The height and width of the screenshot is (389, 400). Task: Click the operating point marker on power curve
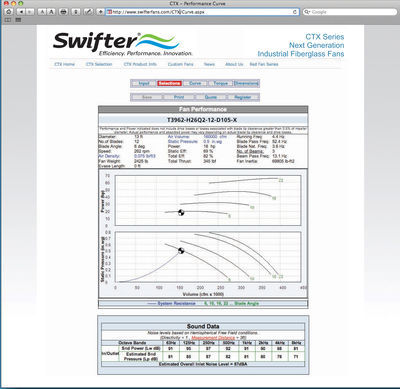click(x=181, y=212)
